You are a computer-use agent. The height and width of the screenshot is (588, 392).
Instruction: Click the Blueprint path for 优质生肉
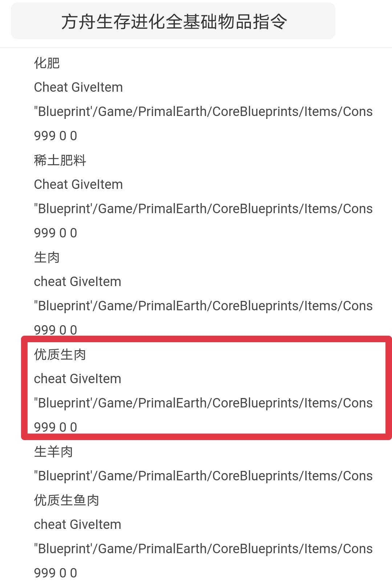point(203,403)
